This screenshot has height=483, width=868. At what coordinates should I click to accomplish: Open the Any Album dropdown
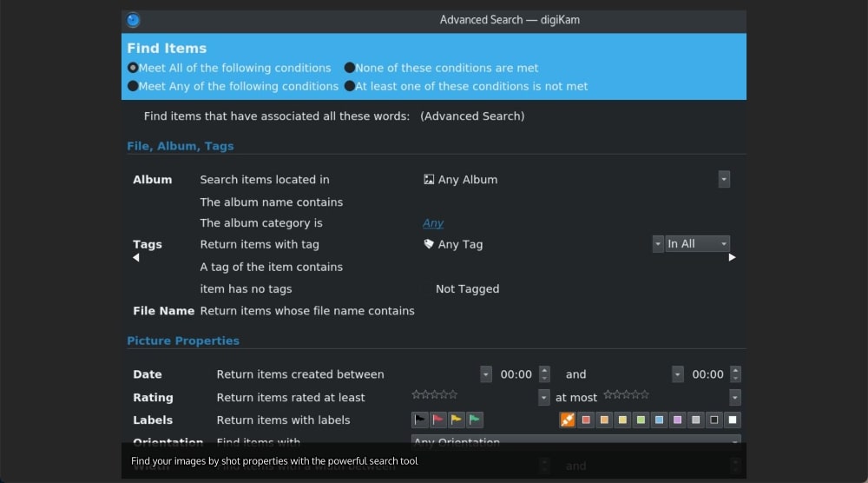(724, 180)
